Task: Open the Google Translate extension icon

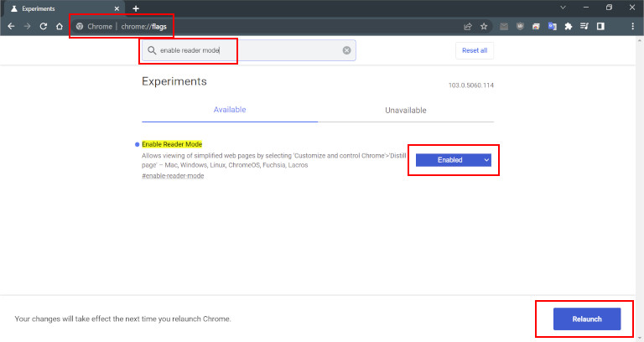Action: tap(552, 26)
